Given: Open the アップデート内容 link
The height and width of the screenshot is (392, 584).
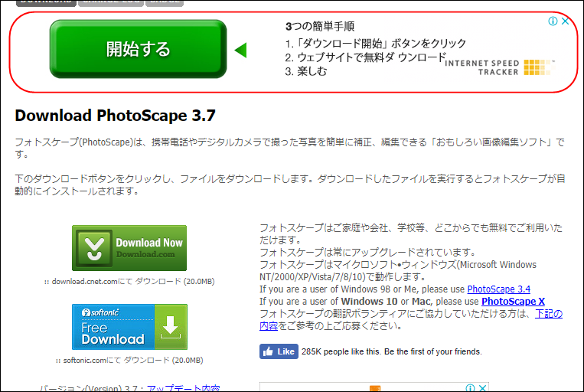Looking at the screenshot, I should 183,388.
